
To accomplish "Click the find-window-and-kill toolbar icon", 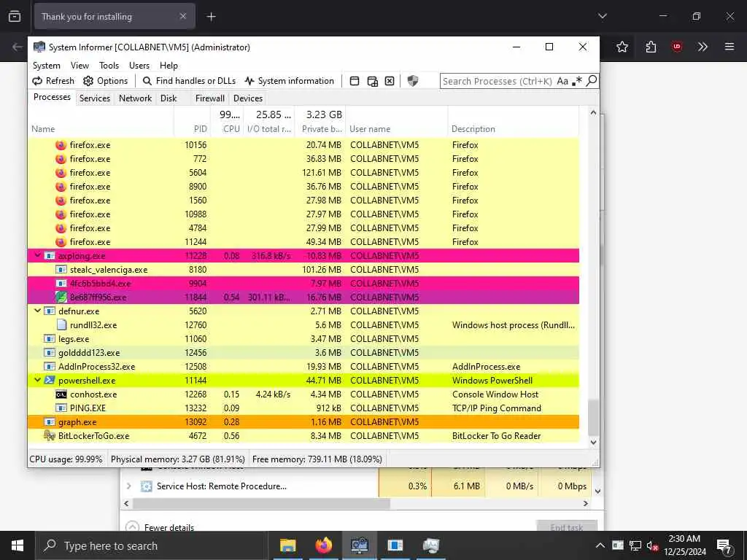I will pyautogui.click(x=390, y=81).
